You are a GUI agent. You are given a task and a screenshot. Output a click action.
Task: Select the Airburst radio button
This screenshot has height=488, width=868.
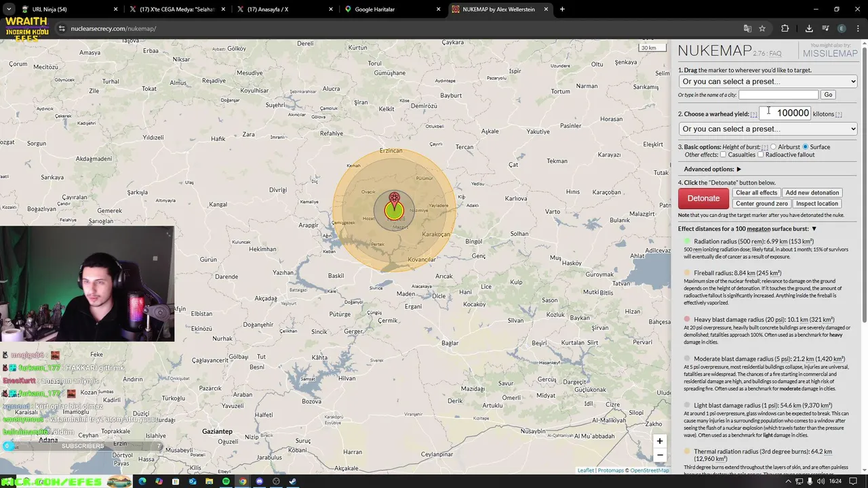pos(773,147)
